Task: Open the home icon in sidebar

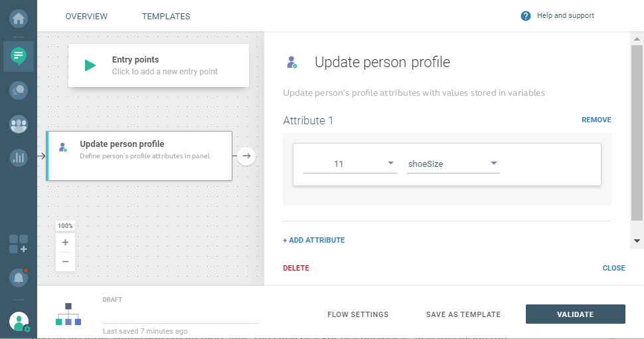Action: pos(19,19)
